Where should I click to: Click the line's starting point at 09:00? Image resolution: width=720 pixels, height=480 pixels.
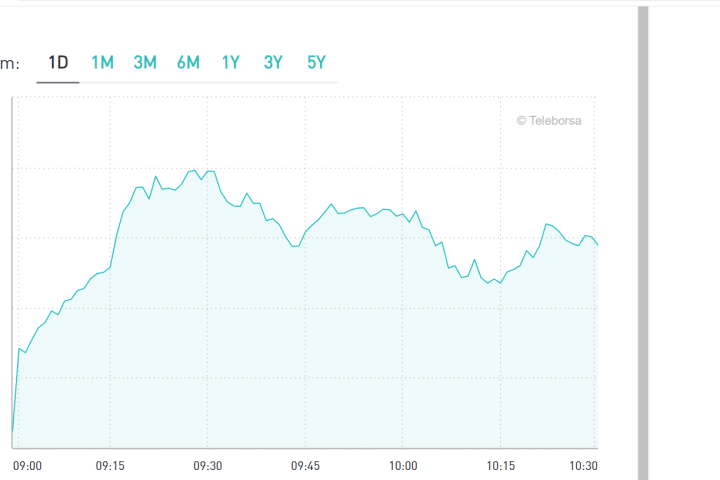pyautogui.click(x=13, y=432)
